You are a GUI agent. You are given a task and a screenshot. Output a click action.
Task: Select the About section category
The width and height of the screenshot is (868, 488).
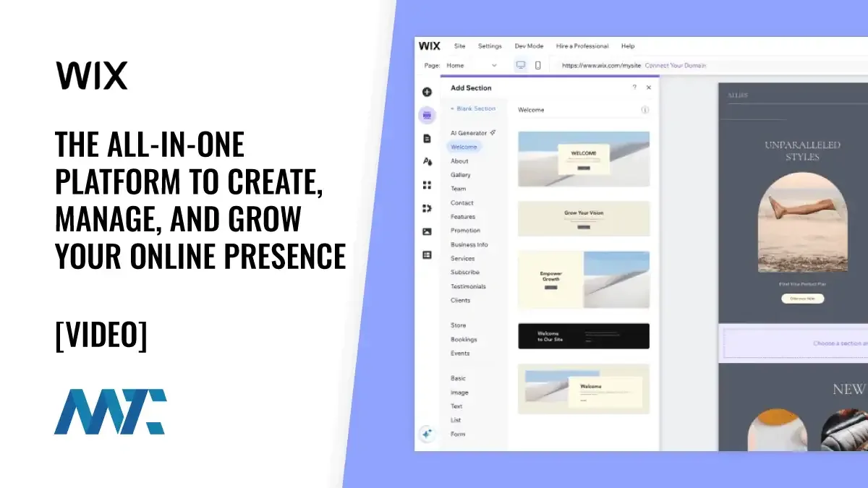(x=459, y=161)
